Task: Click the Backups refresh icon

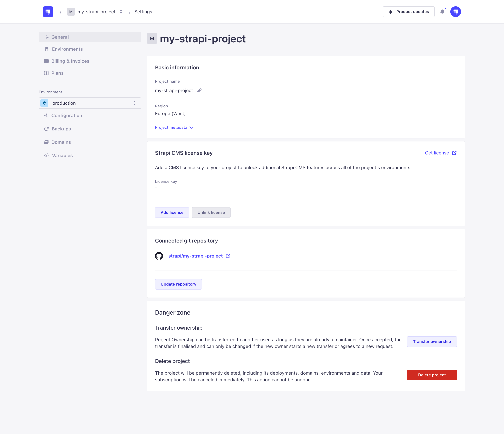Action: 46,129
